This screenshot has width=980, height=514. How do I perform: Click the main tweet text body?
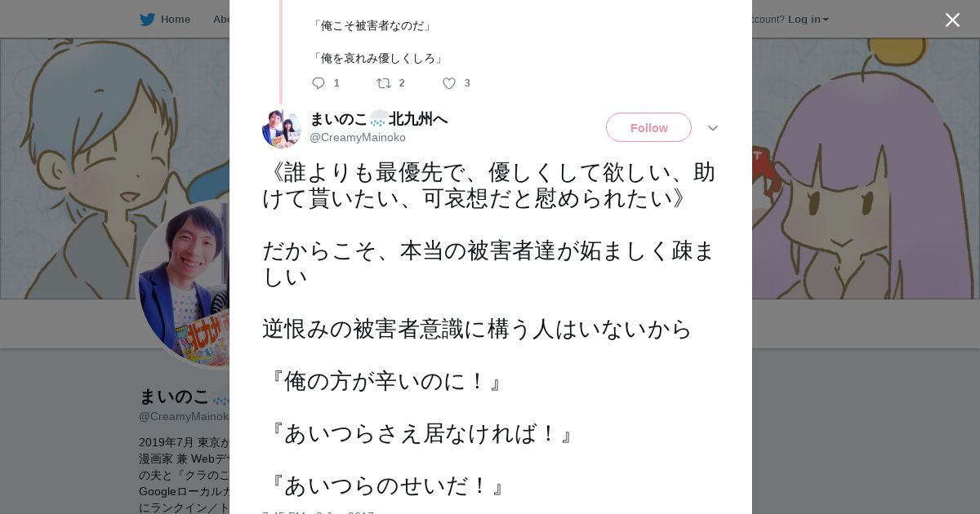(x=489, y=329)
